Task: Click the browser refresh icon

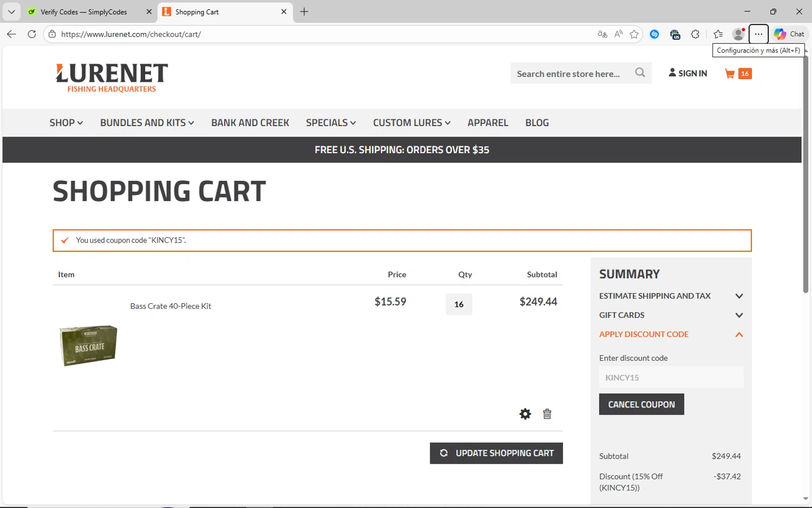Action: (x=32, y=34)
